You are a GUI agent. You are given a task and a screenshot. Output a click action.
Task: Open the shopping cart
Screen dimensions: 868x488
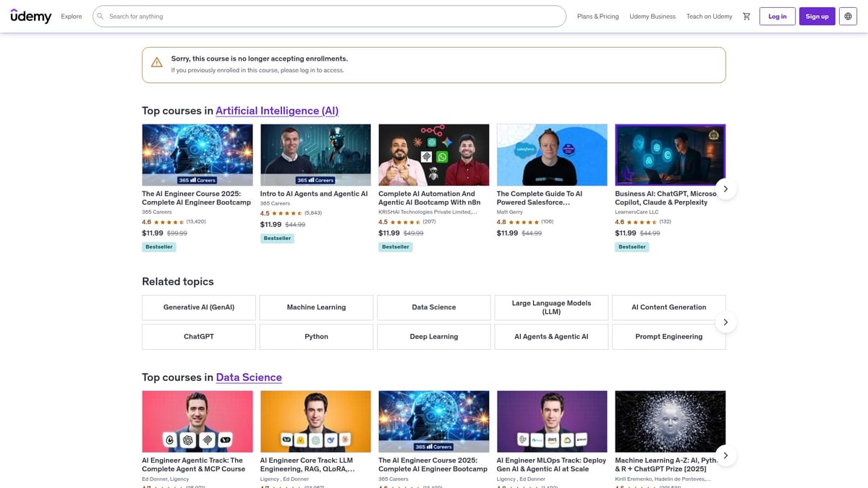pyautogui.click(x=746, y=17)
